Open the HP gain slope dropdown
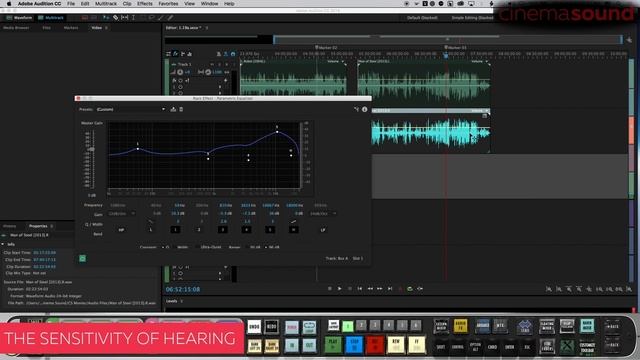This screenshot has width=640, height=360. (122, 213)
